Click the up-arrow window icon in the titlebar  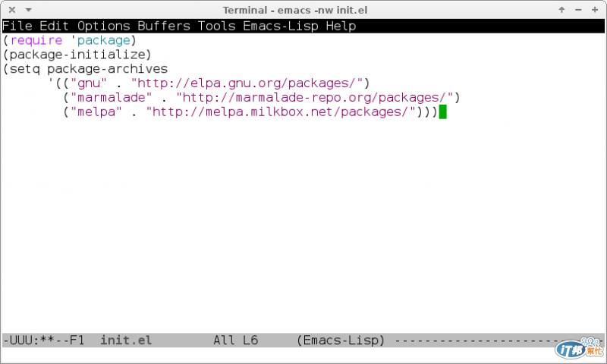point(561,10)
